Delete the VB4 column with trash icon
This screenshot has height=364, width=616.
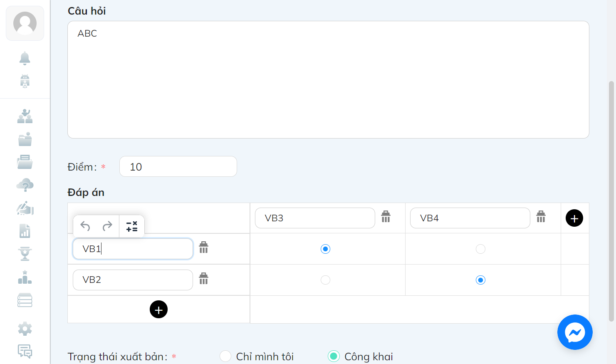coord(541,216)
